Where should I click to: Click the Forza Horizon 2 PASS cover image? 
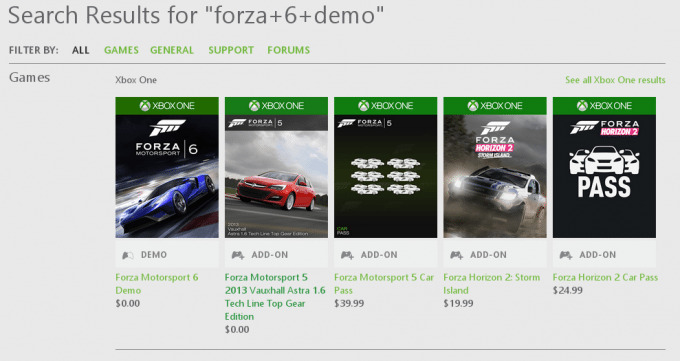(x=604, y=176)
